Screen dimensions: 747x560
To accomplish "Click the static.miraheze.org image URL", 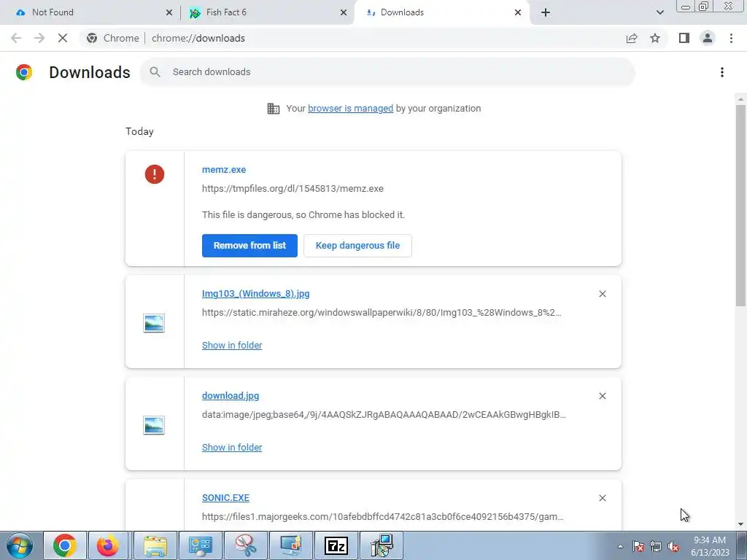I will [382, 313].
